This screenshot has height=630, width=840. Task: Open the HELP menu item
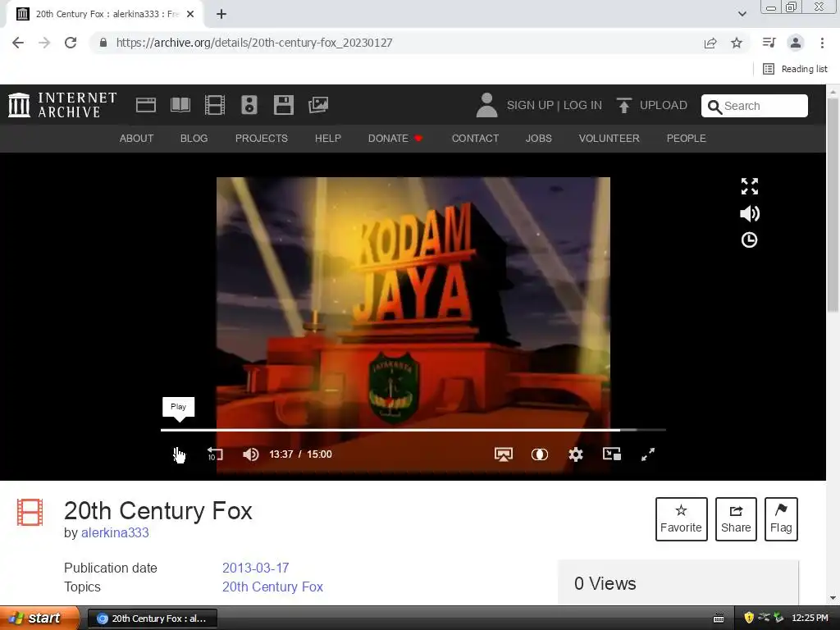(x=328, y=138)
